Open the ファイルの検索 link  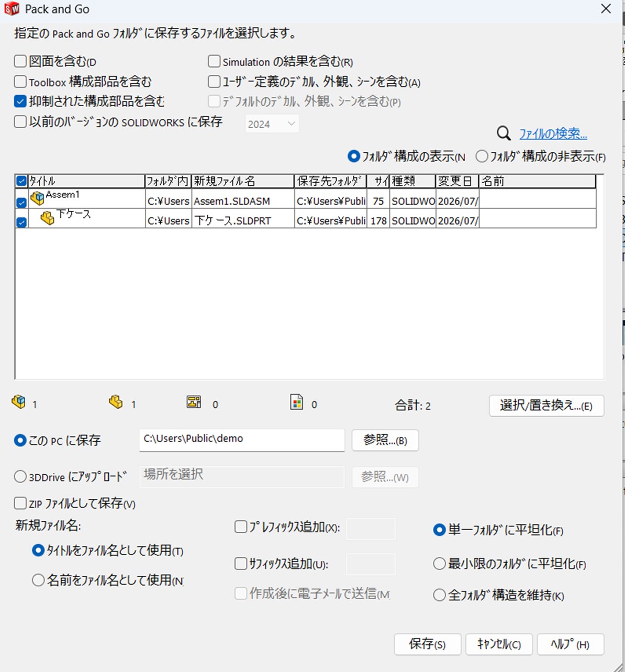(x=553, y=133)
